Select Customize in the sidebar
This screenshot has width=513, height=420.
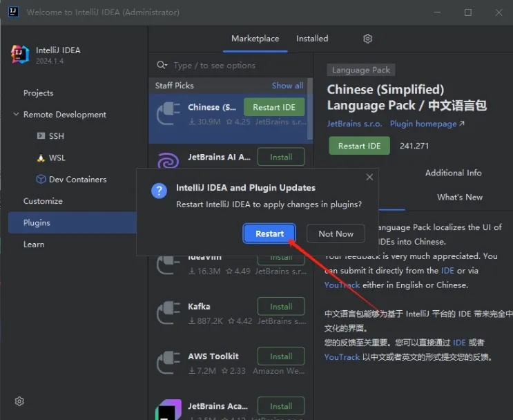pyautogui.click(x=43, y=201)
